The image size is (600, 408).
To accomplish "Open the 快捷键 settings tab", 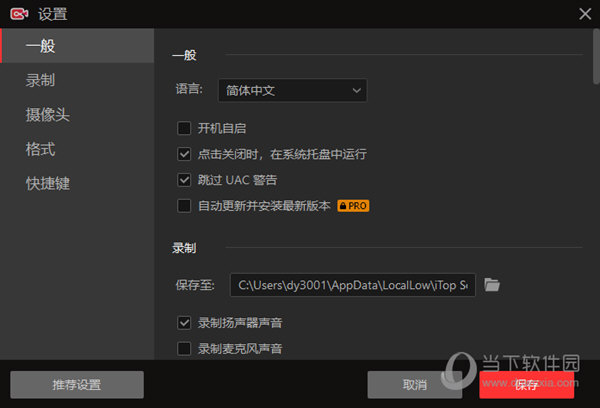I will [x=77, y=183].
